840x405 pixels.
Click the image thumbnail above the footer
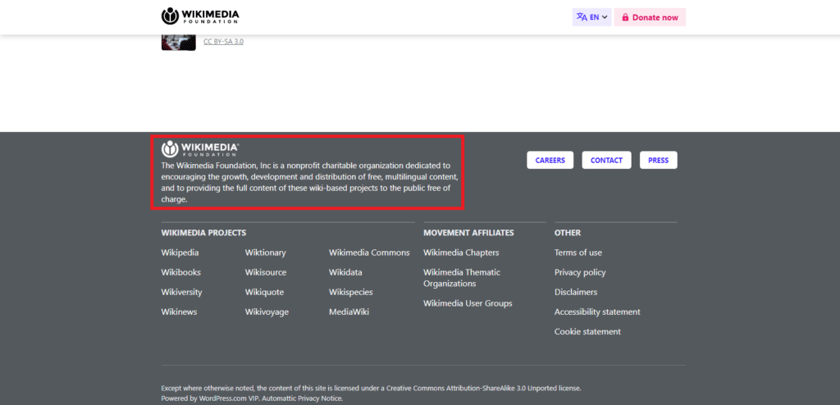(x=178, y=42)
